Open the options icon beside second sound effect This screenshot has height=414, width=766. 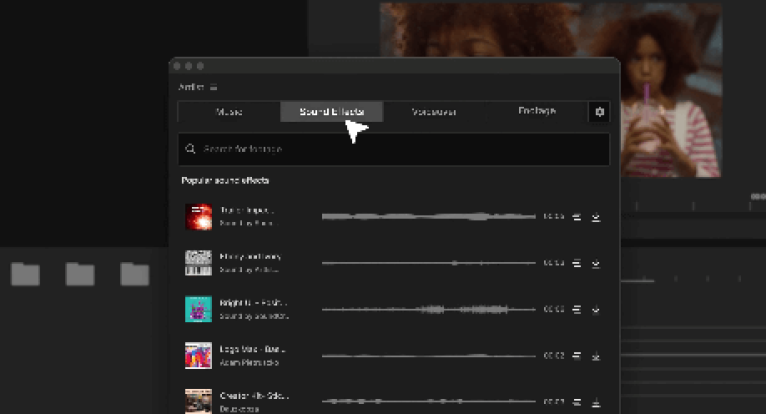577,263
